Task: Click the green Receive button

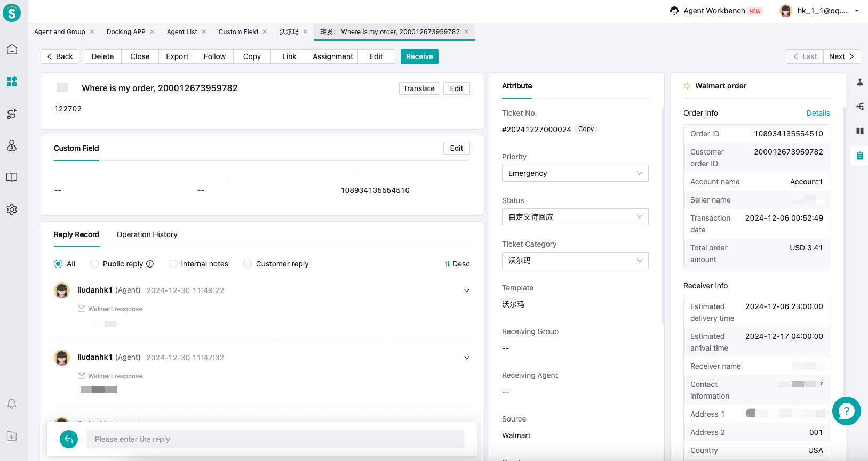Action: click(x=419, y=56)
